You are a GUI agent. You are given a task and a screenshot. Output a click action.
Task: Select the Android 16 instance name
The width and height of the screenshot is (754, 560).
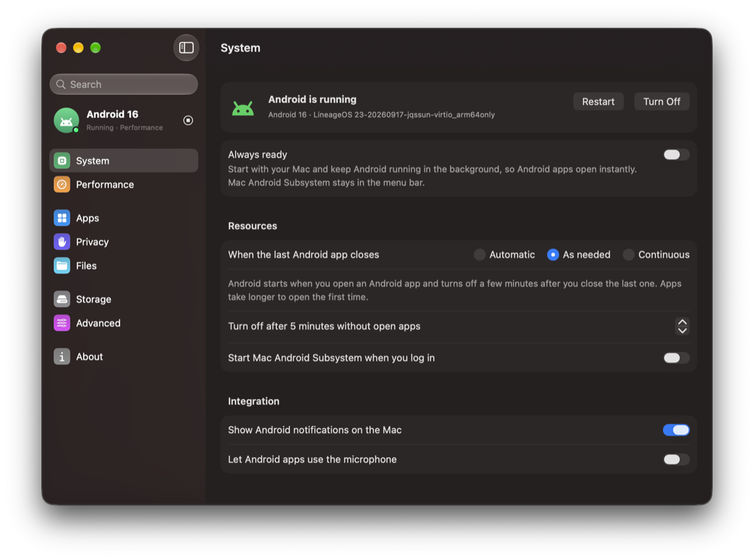[112, 114]
